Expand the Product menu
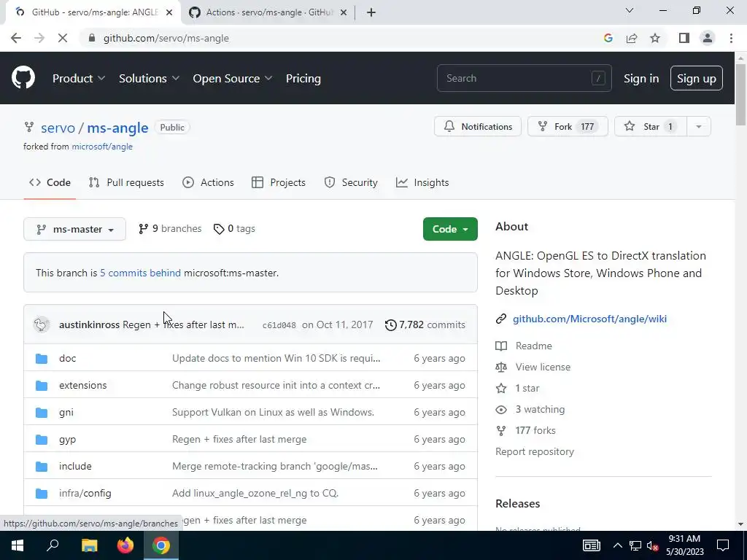 pyautogui.click(x=79, y=78)
